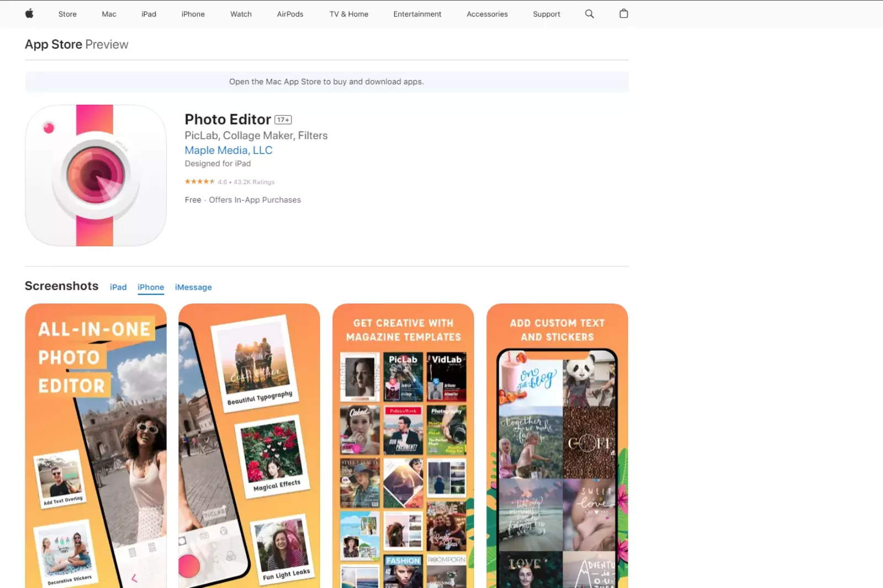883x588 pixels.
Task: Open the Store menu
Action: pos(67,14)
